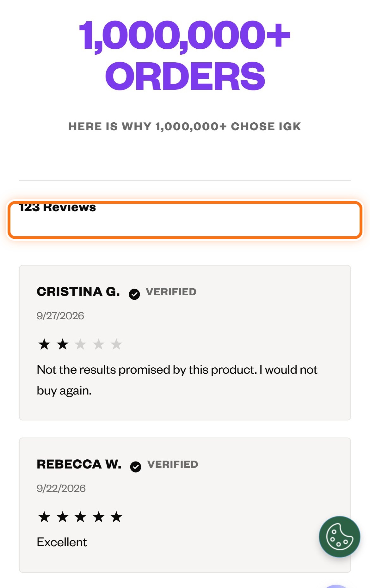Click the 9/27/2026 review date
370x588 pixels.
coord(60,316)
